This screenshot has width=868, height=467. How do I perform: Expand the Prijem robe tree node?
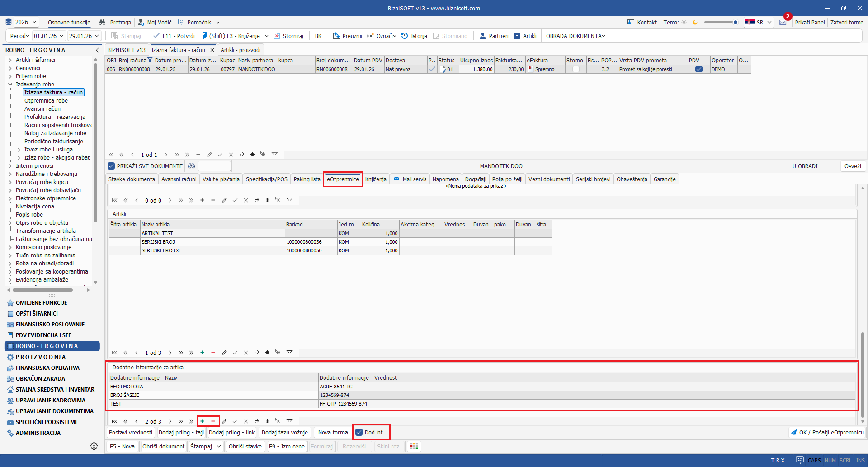(10, 76)
